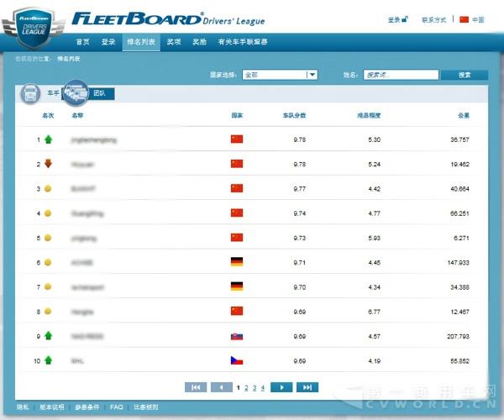Click the 国家 column header
Screen dimensions: 504x420
[237, 115]
